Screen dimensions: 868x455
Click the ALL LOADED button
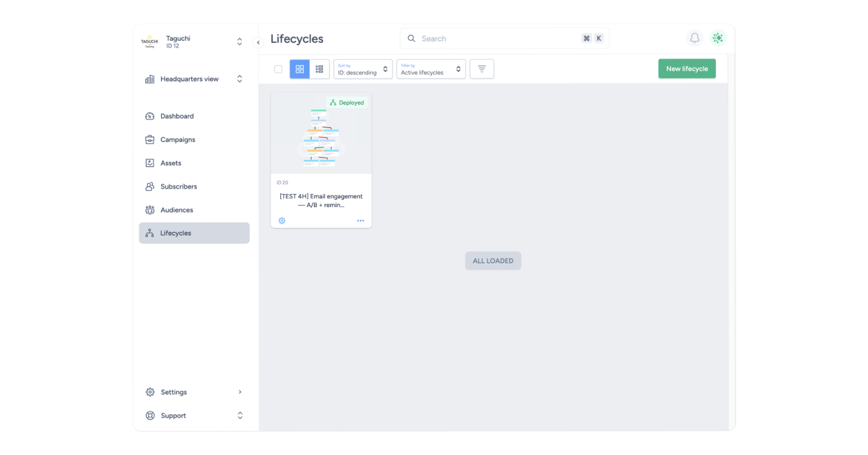tap(493, 261)
